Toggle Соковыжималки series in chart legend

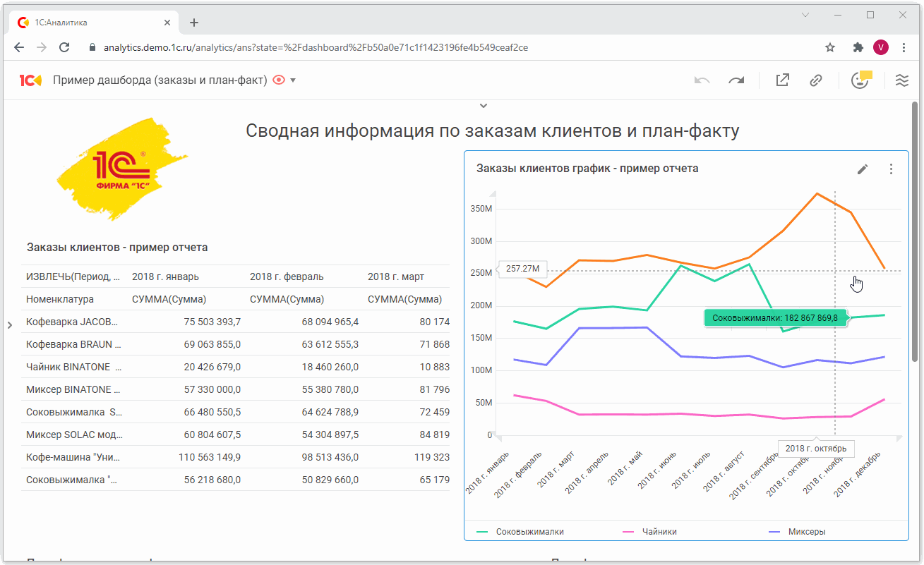pos(529,532)
